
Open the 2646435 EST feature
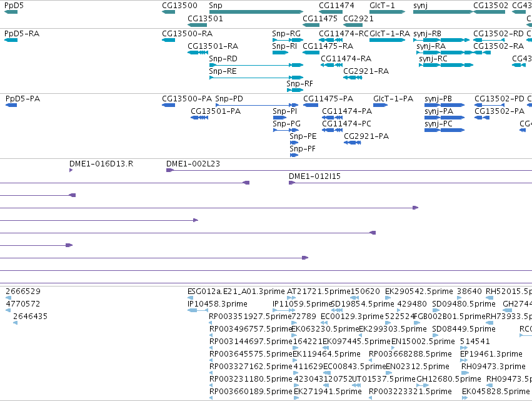tap(15, 323)
